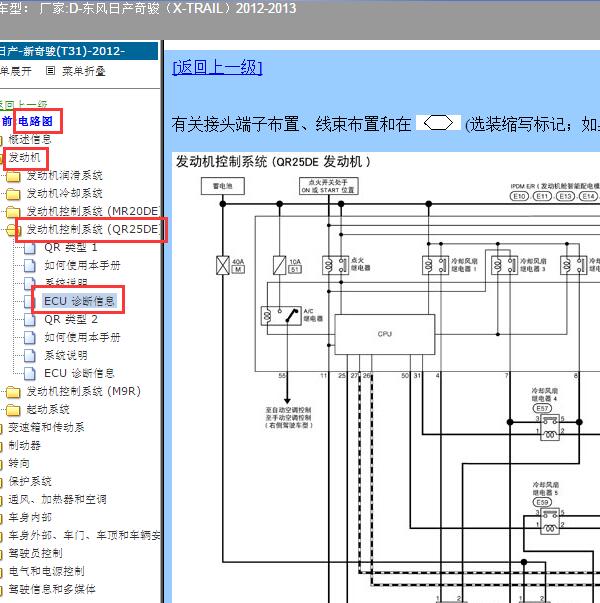Image resolution: width=600 pixels, height=603 pixels.
Task: Collapse the 发动机 category node
Action: tap(24, 157)
